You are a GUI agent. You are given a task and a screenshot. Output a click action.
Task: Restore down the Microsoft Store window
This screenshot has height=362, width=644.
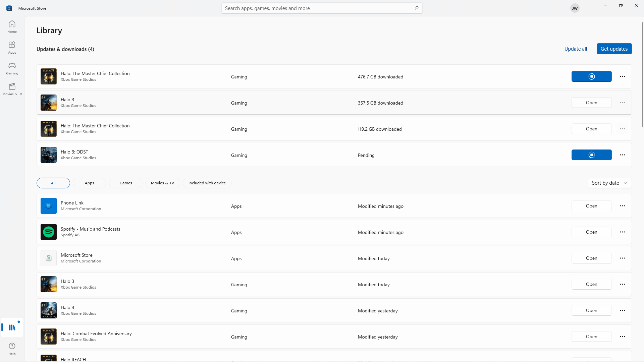coord(621,5)
